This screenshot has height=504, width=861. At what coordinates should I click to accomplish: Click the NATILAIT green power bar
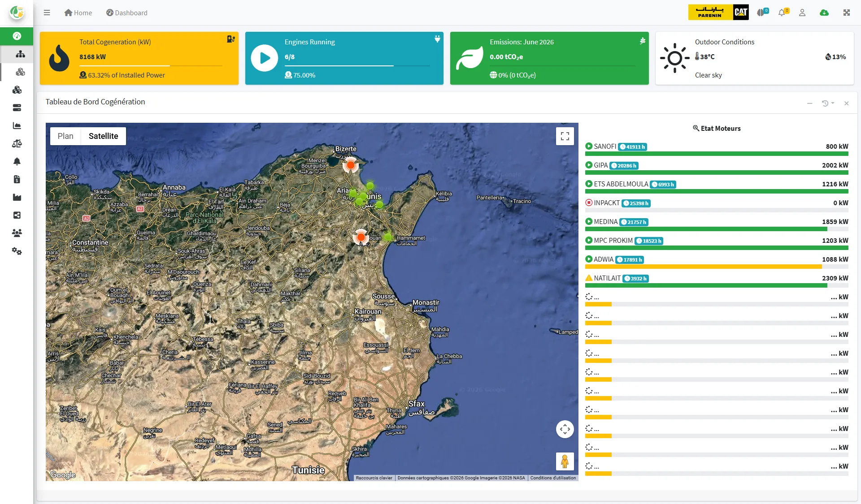tap(706, 285)
